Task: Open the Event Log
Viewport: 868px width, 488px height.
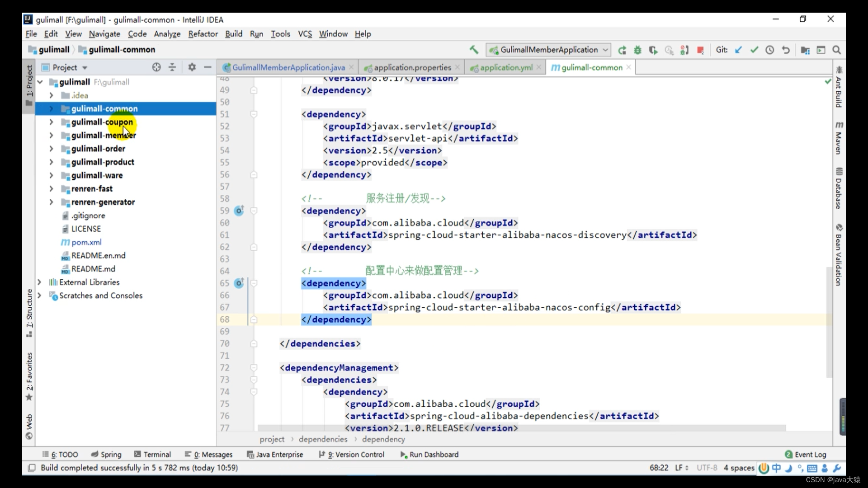Action: click(x=806, y=455)
